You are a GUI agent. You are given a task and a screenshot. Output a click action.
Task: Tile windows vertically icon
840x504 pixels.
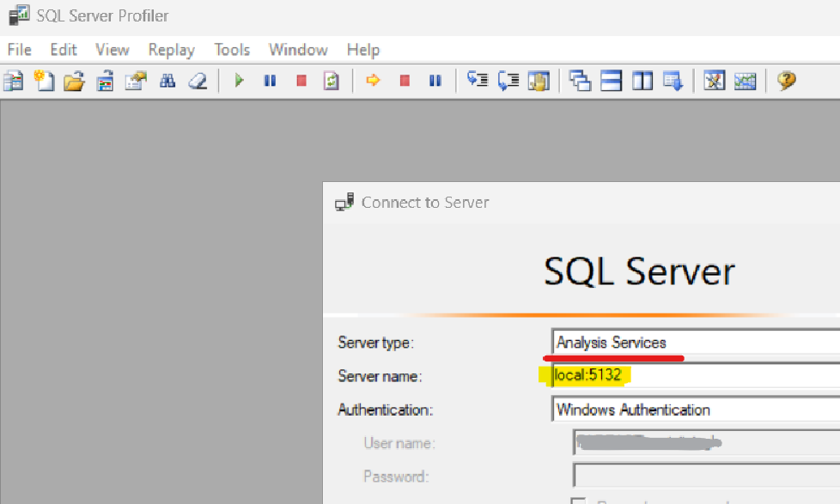[x=642, y=81]
